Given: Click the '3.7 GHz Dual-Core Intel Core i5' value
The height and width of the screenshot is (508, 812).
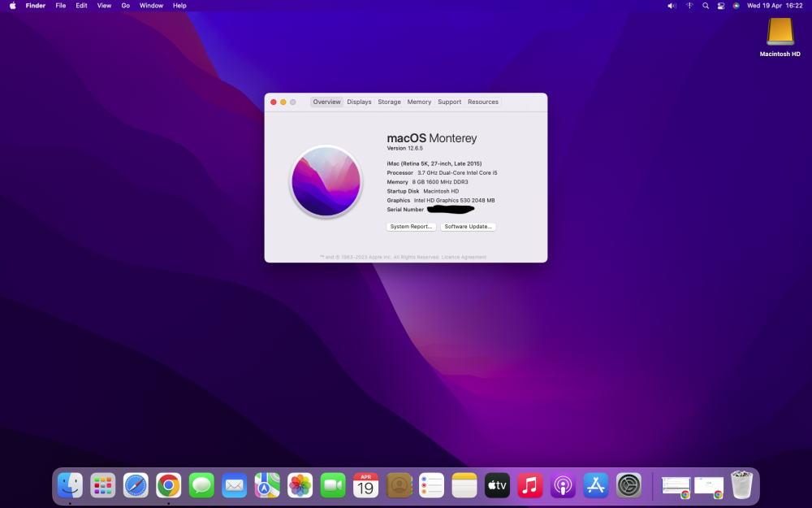Looking at the screenshot, I should pos(457,172).
